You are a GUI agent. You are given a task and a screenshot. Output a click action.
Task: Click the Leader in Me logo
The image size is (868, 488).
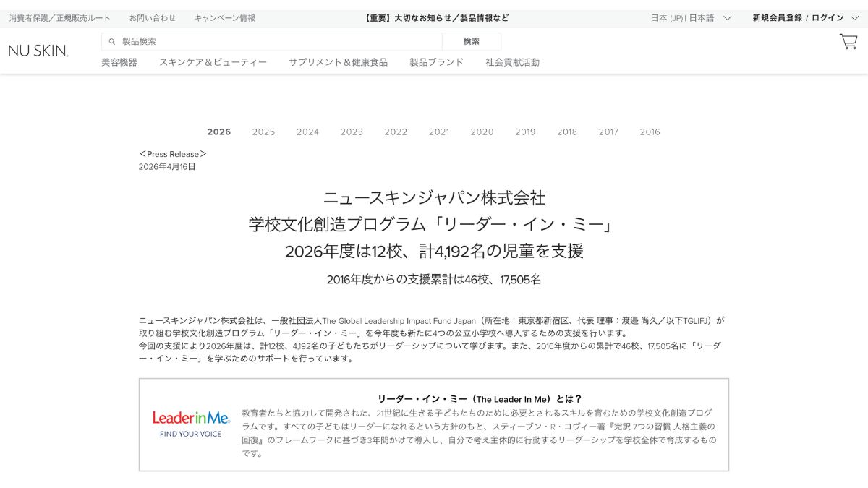click(x=191, y=424)
